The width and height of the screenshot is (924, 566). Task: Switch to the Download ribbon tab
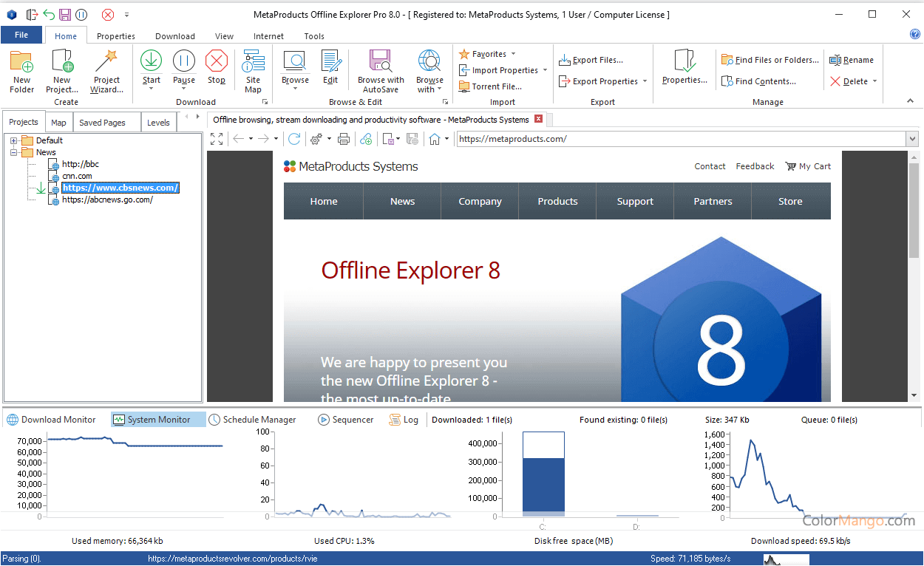point(175,36)
